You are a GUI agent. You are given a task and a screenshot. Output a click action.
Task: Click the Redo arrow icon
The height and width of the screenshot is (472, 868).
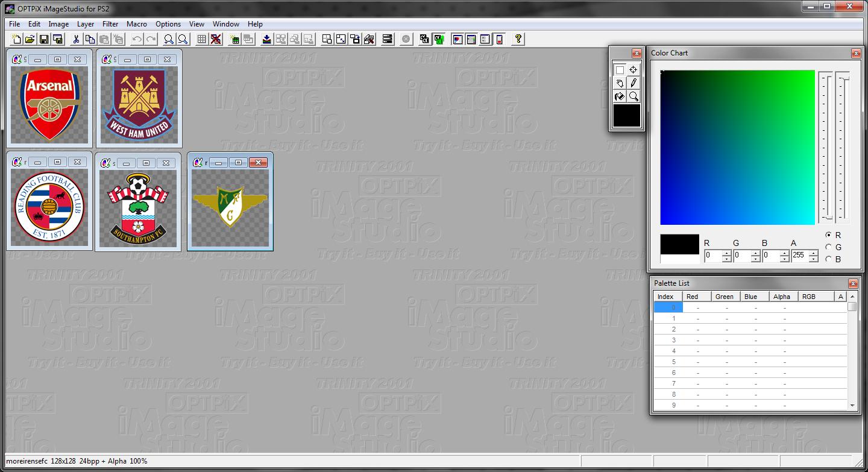point(151,39)
